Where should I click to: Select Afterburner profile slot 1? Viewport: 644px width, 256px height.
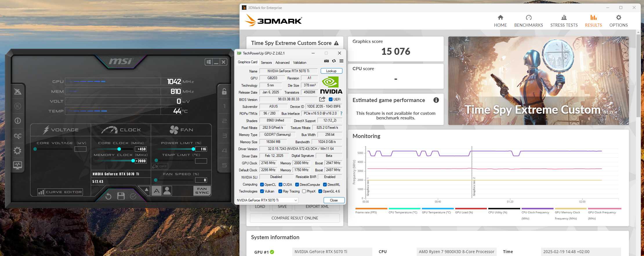[x=224, y=106]
